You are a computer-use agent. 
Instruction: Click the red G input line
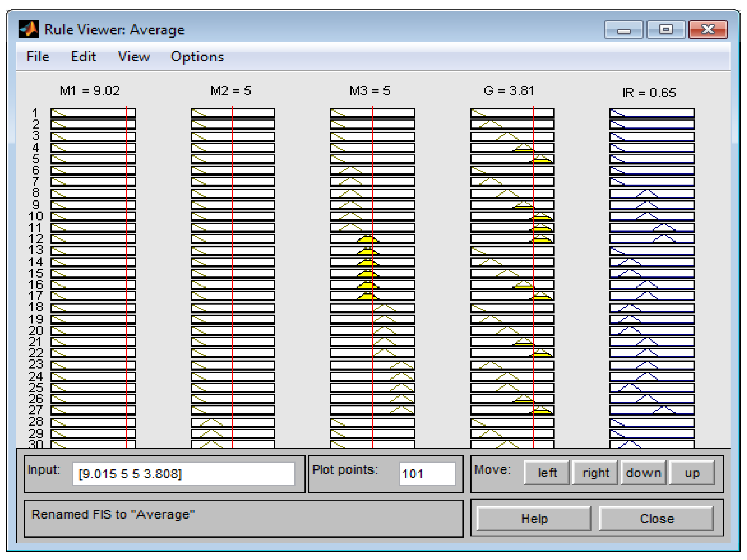click(x=533, y=277)
